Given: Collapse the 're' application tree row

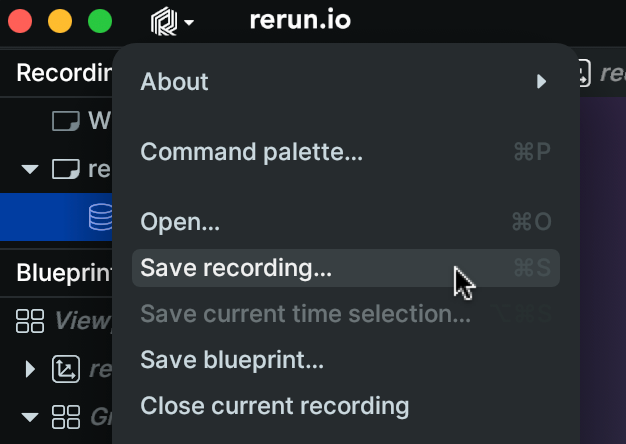Looking at the screenshot, I should [x=30, y=169].
